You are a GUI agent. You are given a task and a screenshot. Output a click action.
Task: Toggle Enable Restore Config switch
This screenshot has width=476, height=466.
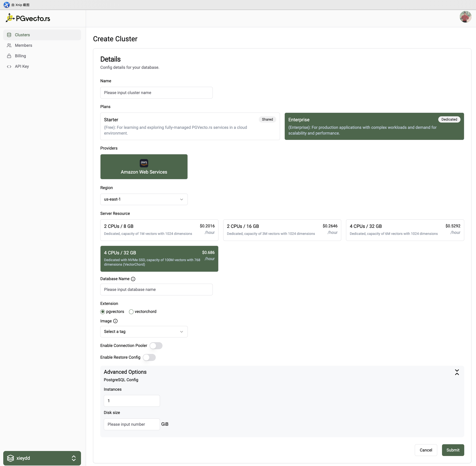pos(149,357)
